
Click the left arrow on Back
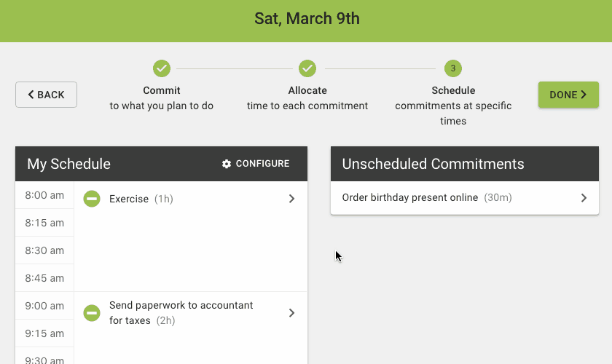click(x=31, y=95)
